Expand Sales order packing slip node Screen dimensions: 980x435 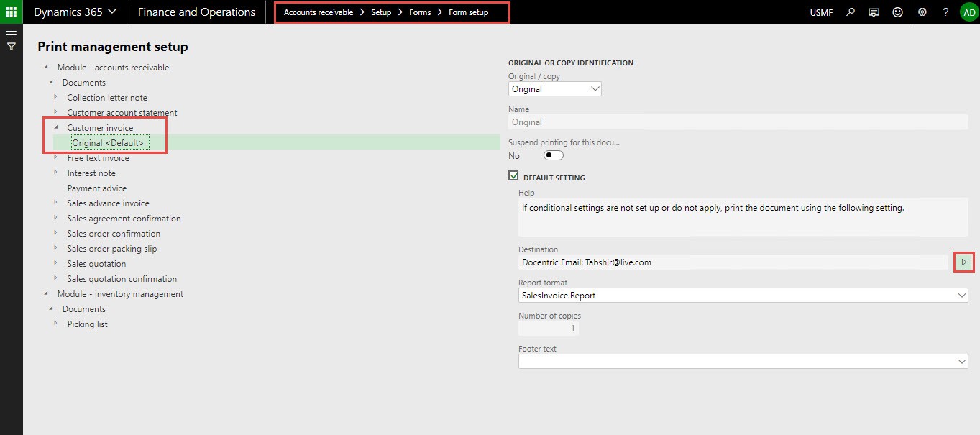[x=57, y=249]
